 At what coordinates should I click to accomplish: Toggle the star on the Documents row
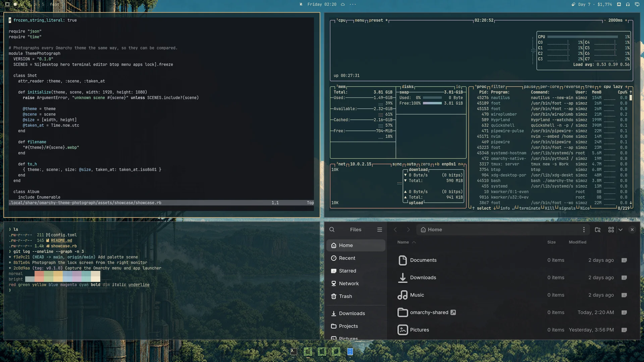click(624, 260)
